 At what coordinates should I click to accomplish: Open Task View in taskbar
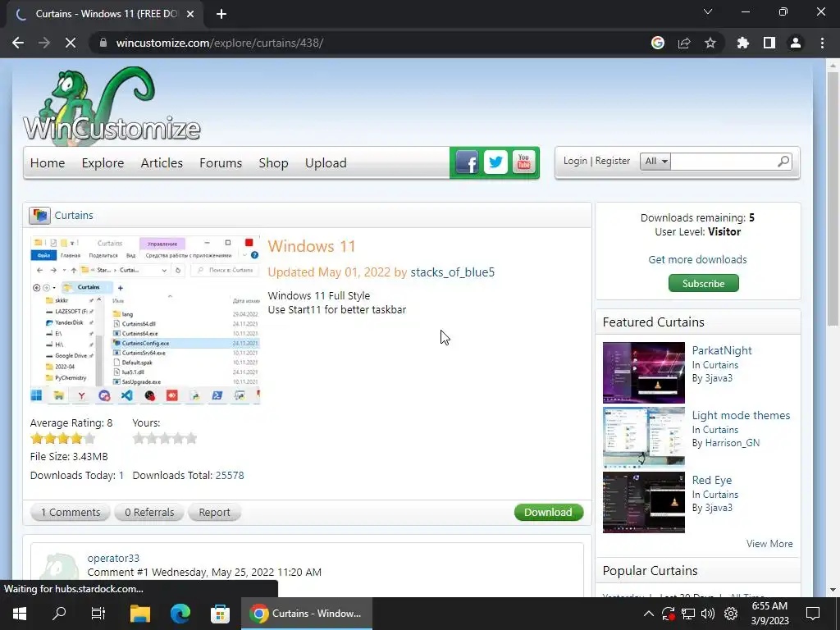(98, 614)
